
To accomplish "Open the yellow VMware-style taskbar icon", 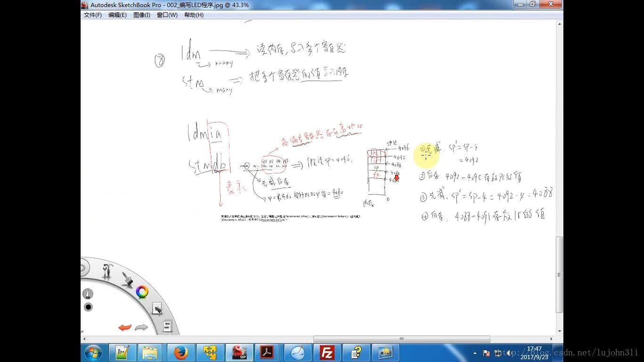I will coord(210,353).
